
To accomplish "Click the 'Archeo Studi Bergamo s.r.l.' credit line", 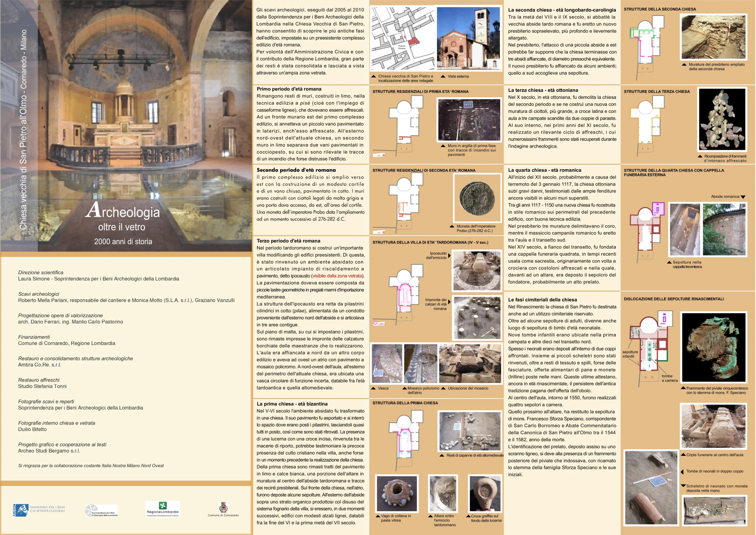I will [x=49, y=451].
